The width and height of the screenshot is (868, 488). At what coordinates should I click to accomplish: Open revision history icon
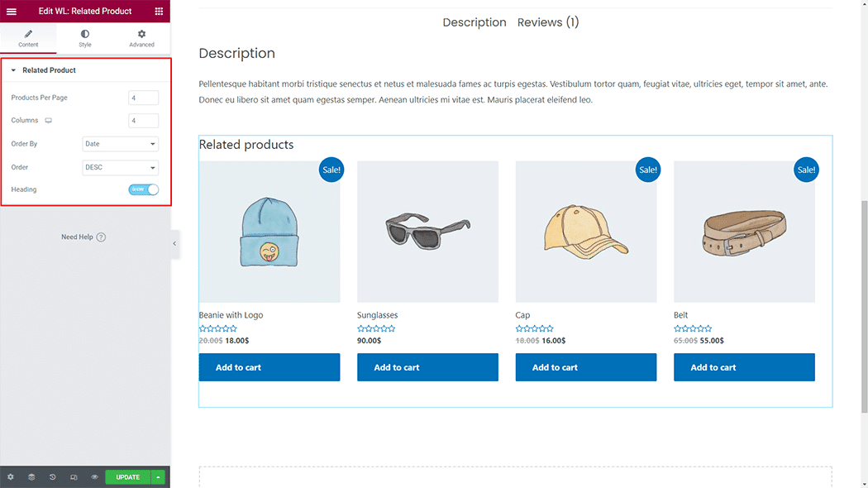click(x=52, y=477)
